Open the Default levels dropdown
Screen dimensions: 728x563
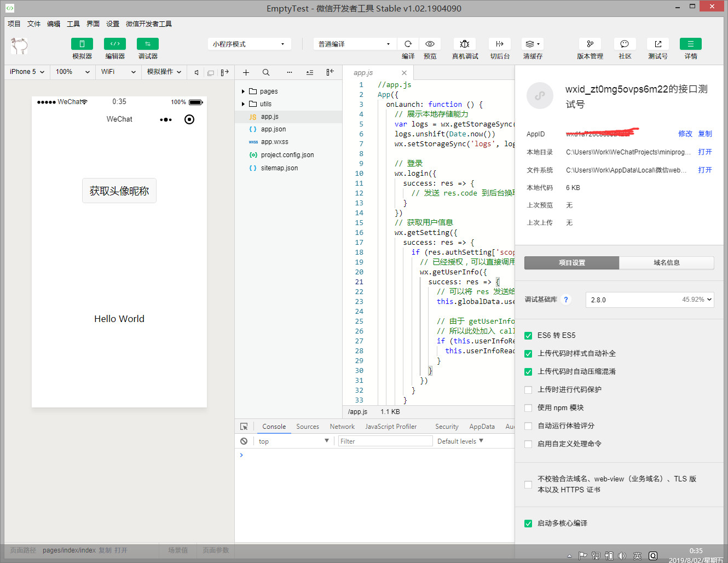tap(460, 441)
